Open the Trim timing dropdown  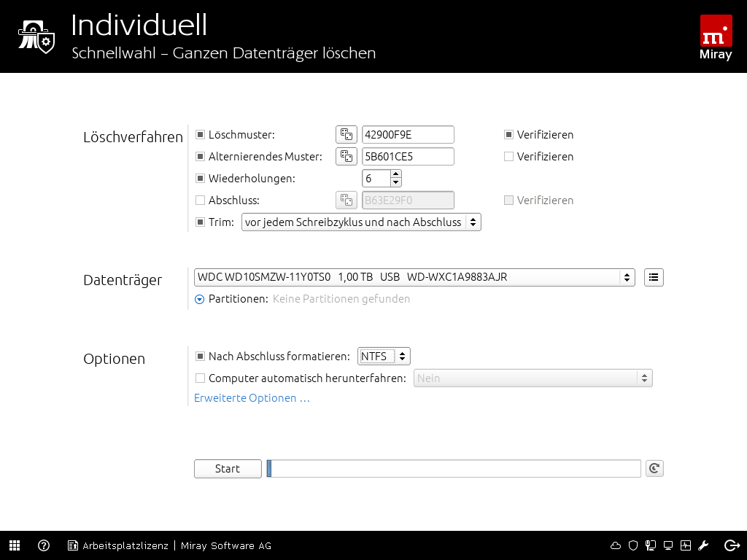361,222
